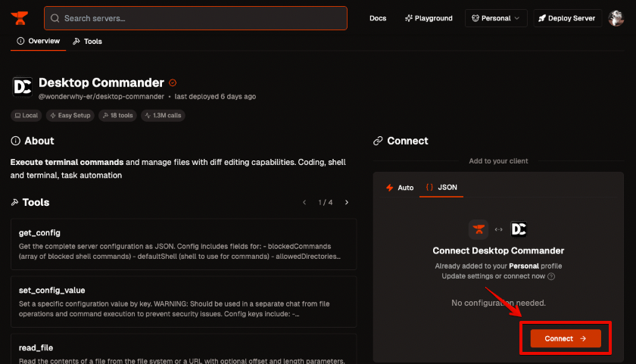Click the About info icon
The height and width of the screenshot is (364, 636).
coord(15,141)
